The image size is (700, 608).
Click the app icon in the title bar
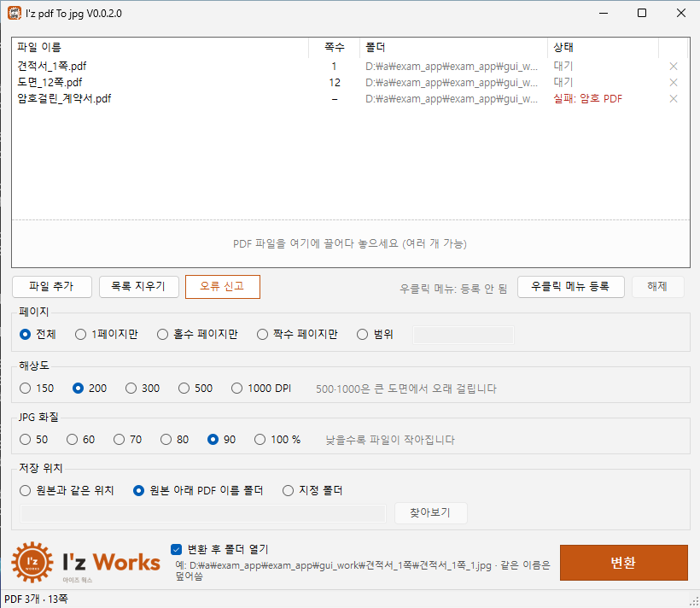[x=15, y=13]
